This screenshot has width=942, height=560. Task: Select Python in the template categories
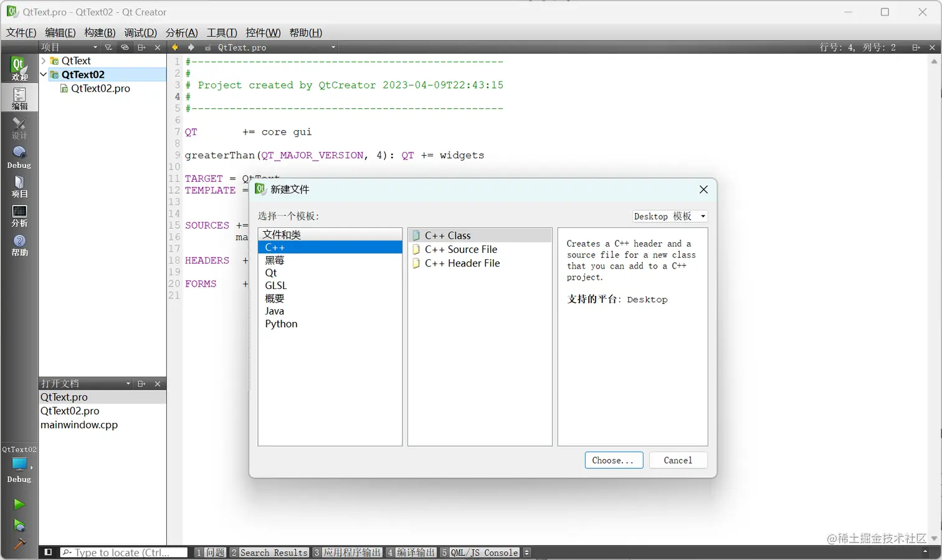tap(330, 324)
